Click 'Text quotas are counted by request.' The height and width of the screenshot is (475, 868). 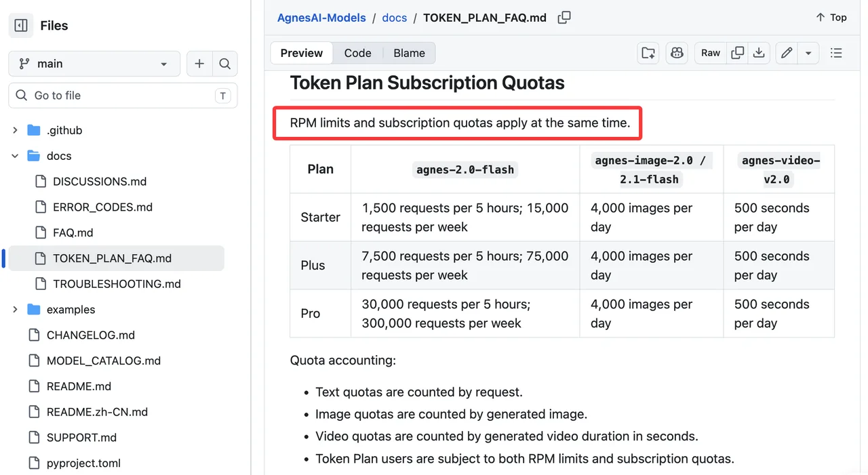click(419, 392)
